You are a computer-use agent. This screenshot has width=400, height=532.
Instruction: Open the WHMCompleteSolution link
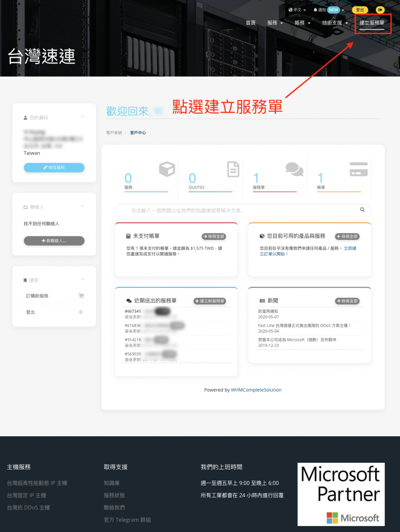point(256,390)
